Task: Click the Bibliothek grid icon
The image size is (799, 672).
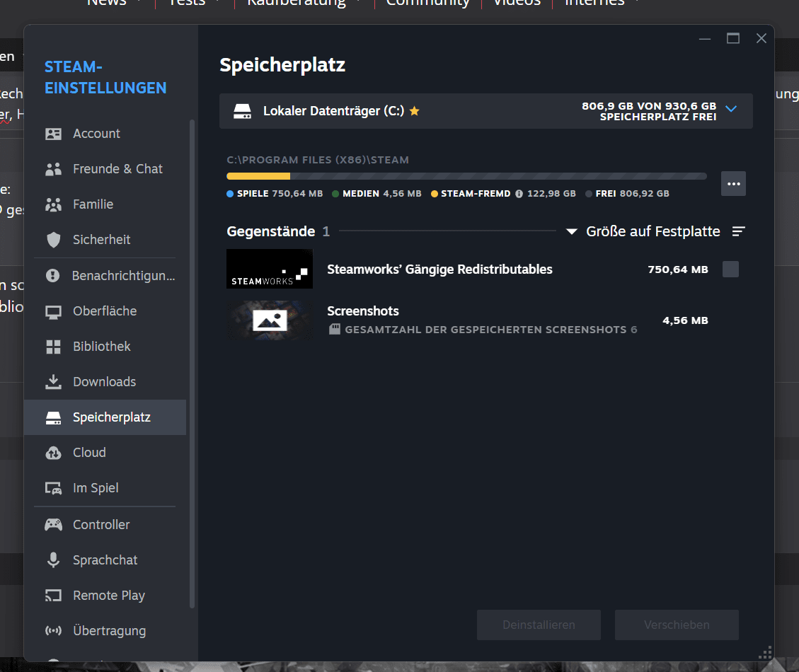Action: point(54,347)
